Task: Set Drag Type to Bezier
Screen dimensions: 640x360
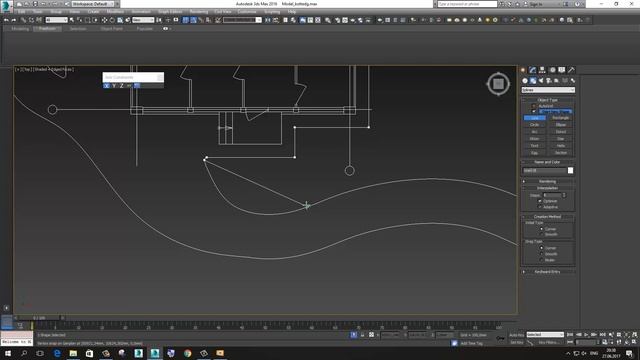Action: 542,260
